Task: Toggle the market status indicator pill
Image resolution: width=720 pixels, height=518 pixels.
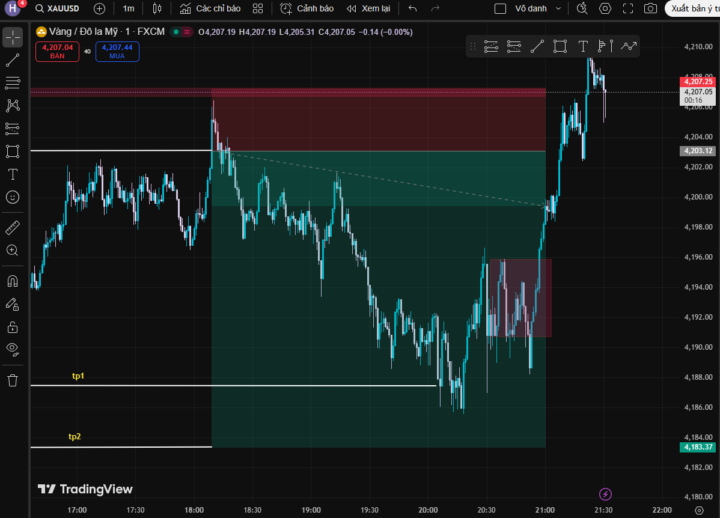Action: (x=181, y=32)
